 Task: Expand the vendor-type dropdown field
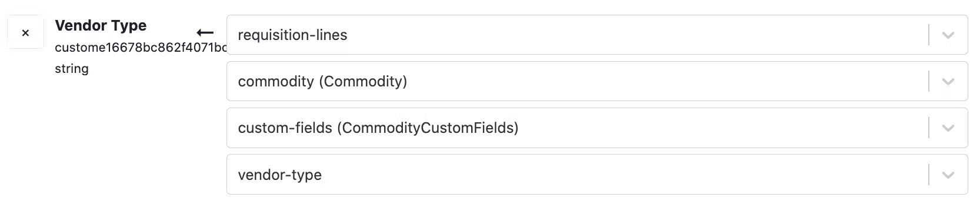point(597,174)
